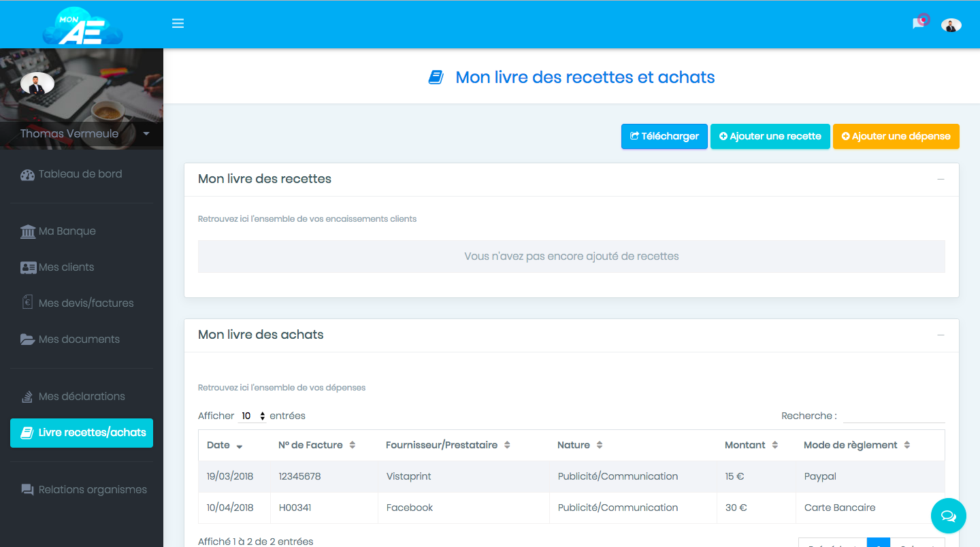The width and height of the screenshot is (980, 547).
Task: Sort by Fournisseur/Prestataire column
Action: [463, 445]
